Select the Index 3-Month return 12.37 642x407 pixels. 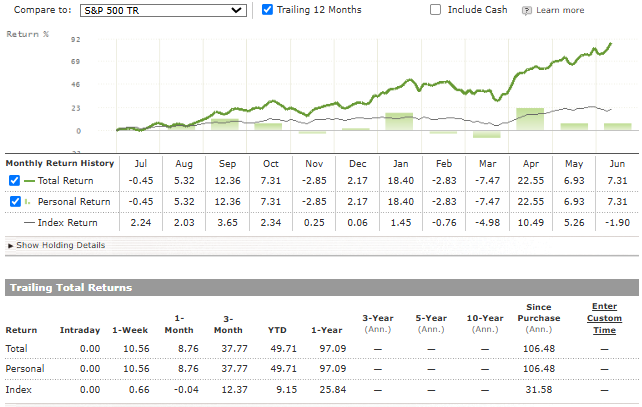(x=234, y=389)
